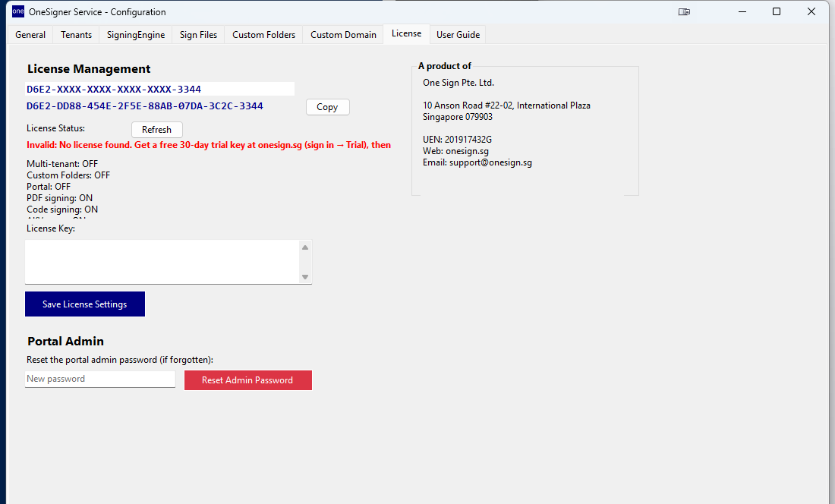The width and height of the screenshot is (835, 504).
Task: Click the Portal Admin heading
Action: click(x=65, y=341)
